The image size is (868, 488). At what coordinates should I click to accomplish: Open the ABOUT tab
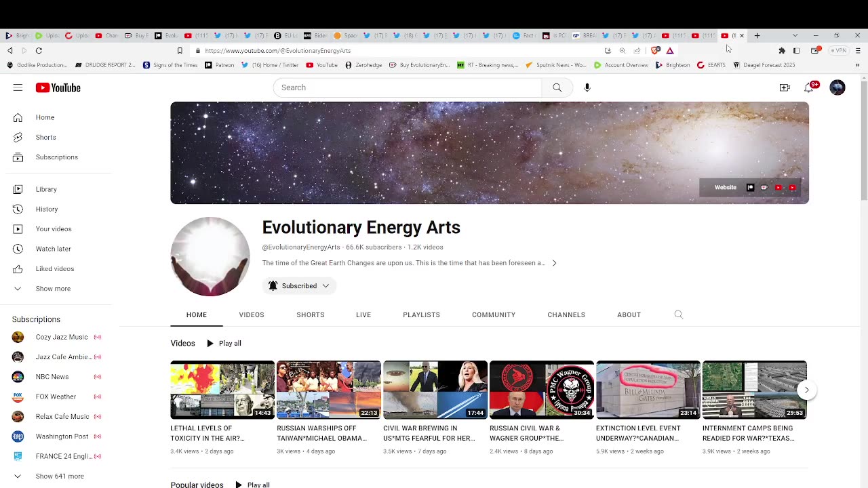click(x=629, y=315)
